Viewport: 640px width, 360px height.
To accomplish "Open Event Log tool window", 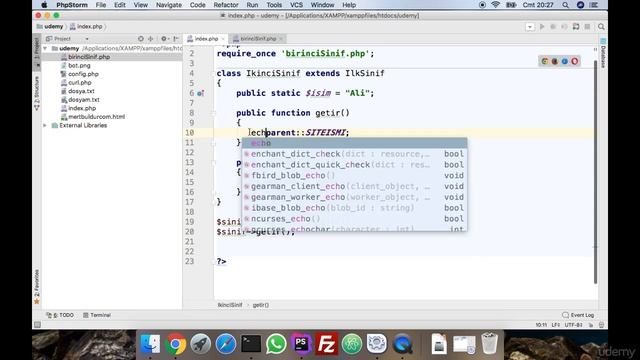I will pyautogui.click(x=578, y=315).
